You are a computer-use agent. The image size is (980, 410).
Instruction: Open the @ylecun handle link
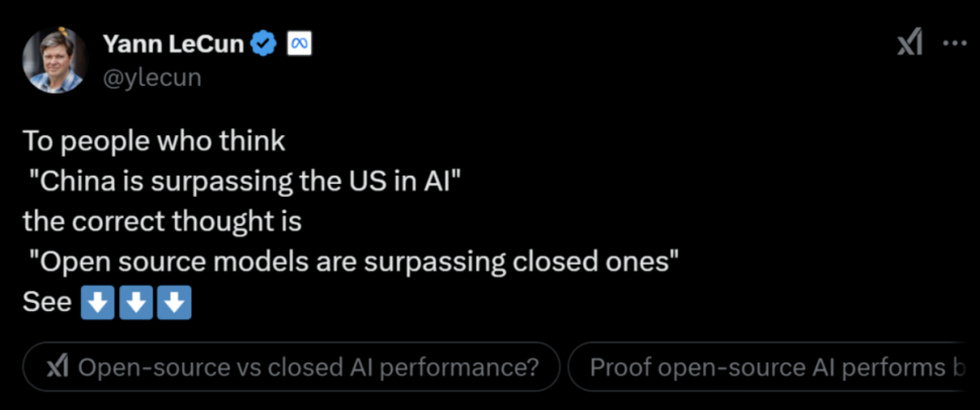coord(152,77)
